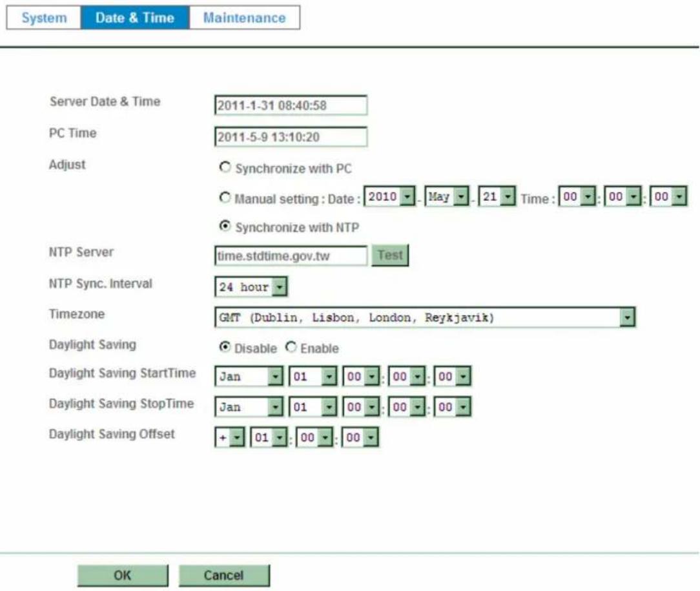
Task: Select Synchronize with NTP option
Action: [x=225, y=226]
